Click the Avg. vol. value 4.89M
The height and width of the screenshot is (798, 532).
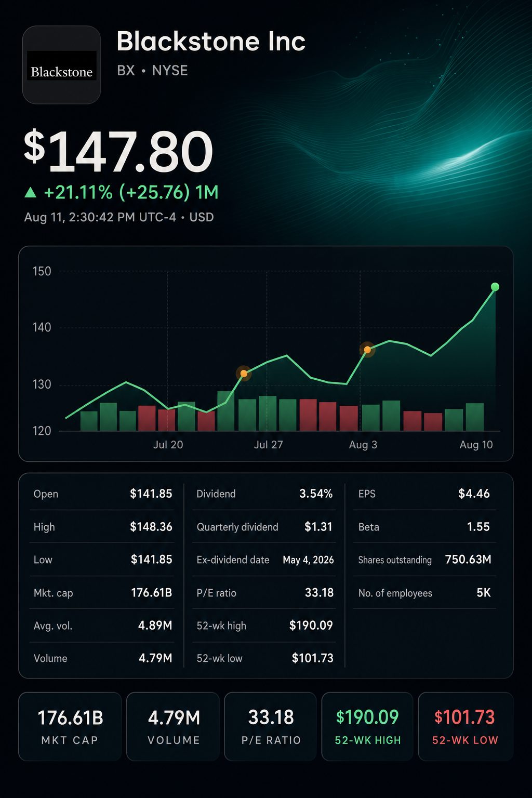coord(155,626)
